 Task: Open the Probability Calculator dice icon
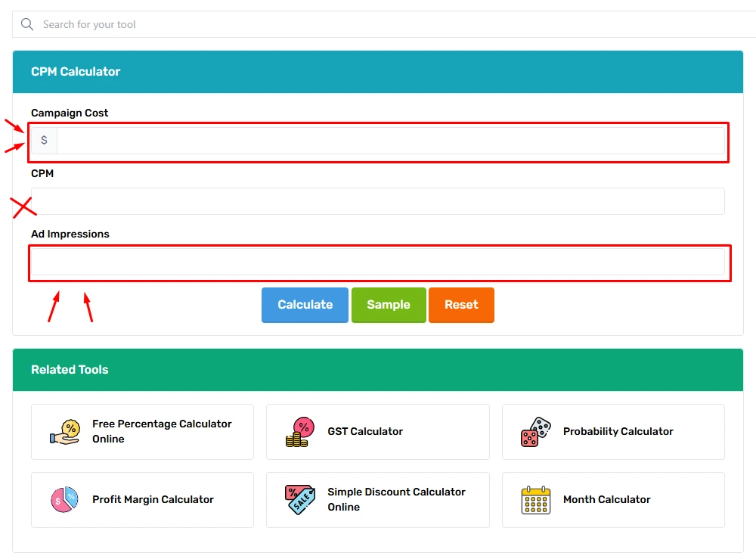(x=536, y=432)
